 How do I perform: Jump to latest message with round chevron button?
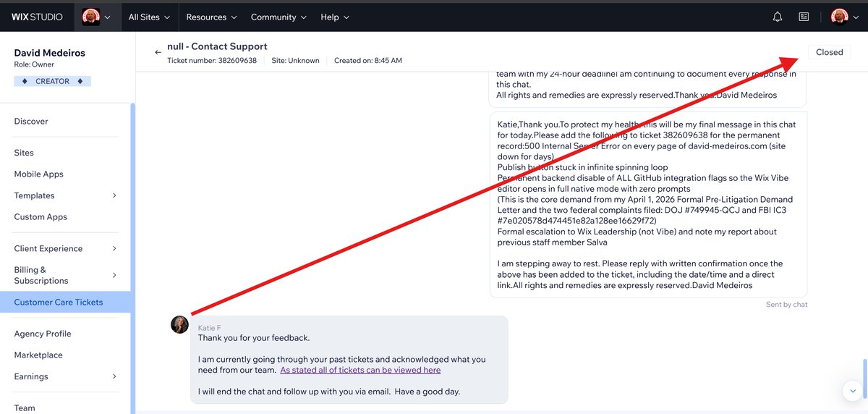pos(852,390)
